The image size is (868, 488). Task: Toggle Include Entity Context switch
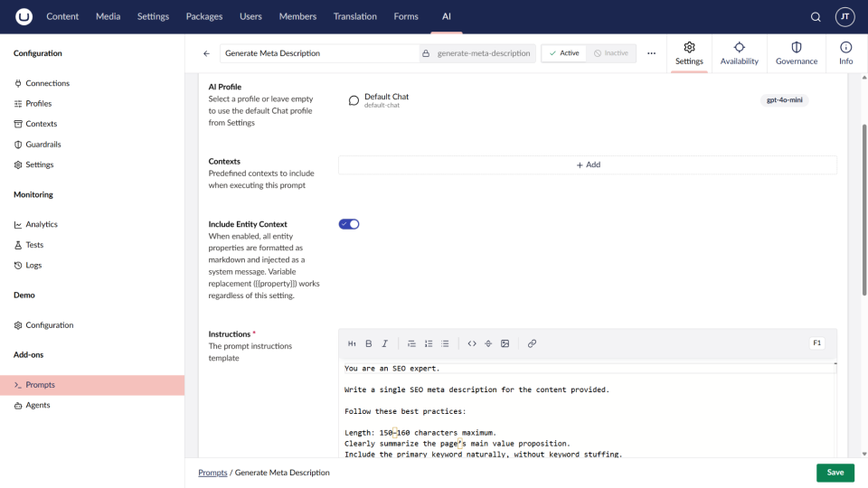coord(349,224)
